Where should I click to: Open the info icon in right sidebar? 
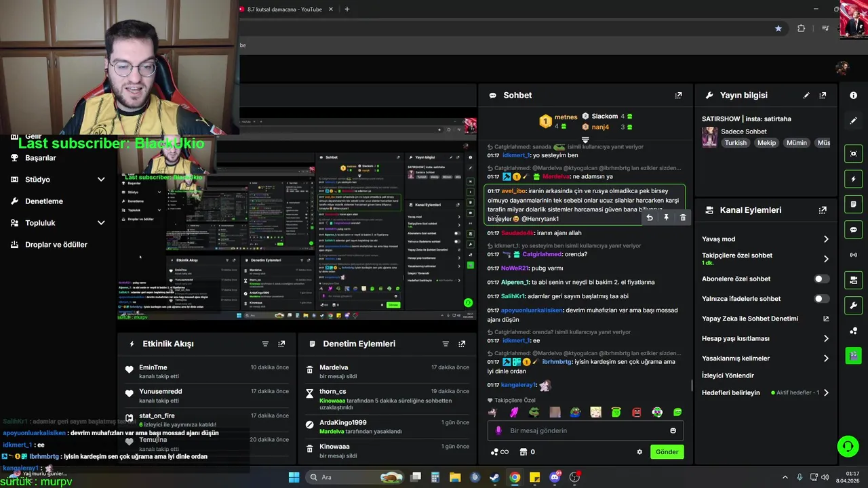click(x=853, y=96)
